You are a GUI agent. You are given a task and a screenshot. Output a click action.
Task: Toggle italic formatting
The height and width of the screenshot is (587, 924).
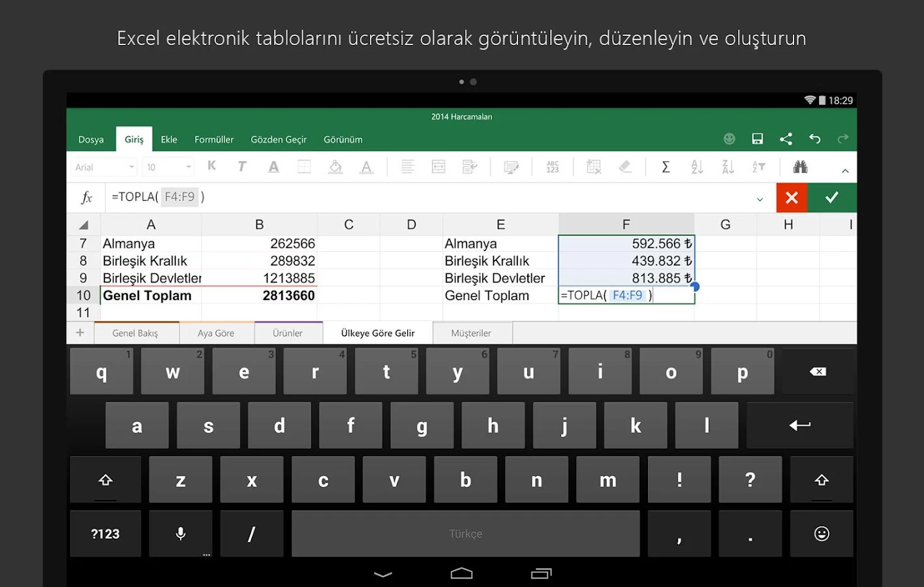(x=242, y=166)
